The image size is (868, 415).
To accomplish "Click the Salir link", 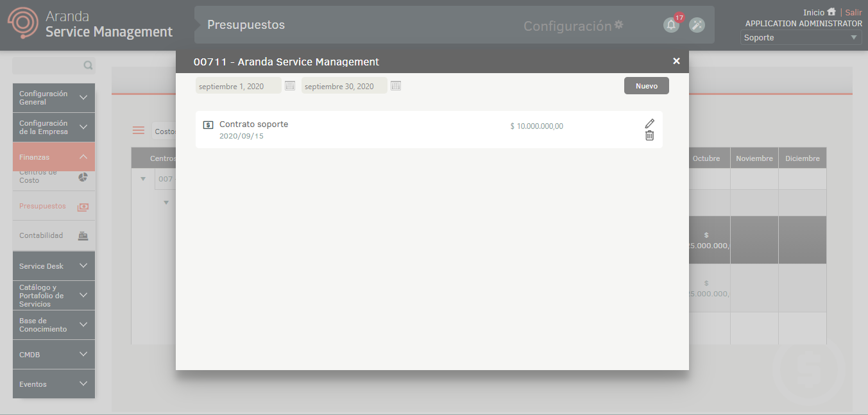I will [853, 12].
